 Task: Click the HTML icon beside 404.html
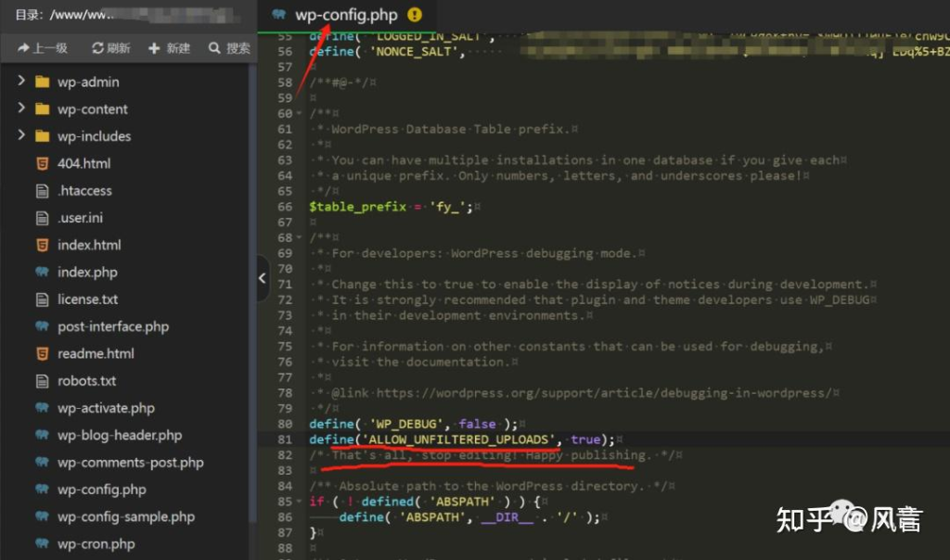tap(41, 163)
